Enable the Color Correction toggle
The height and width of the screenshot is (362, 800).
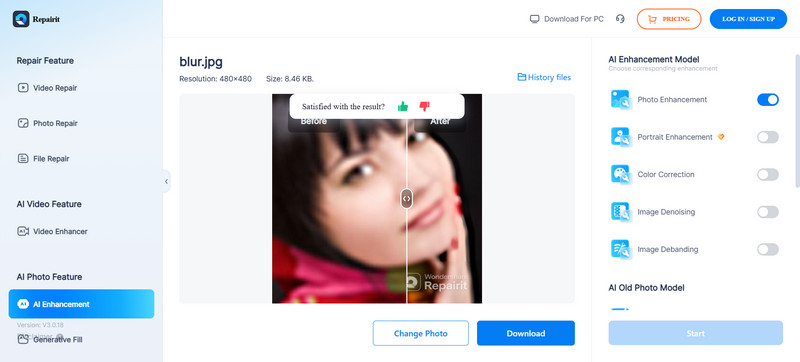click(767, 174)
